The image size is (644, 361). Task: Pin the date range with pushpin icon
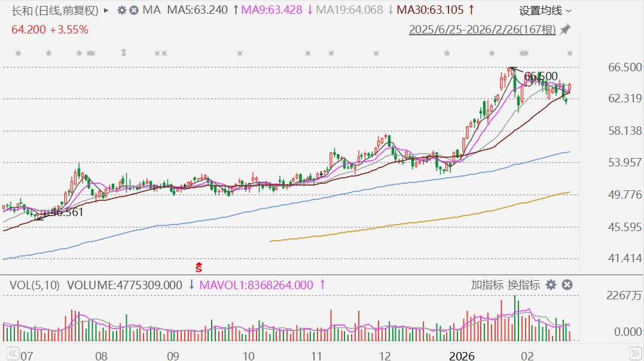coord(565,29)
